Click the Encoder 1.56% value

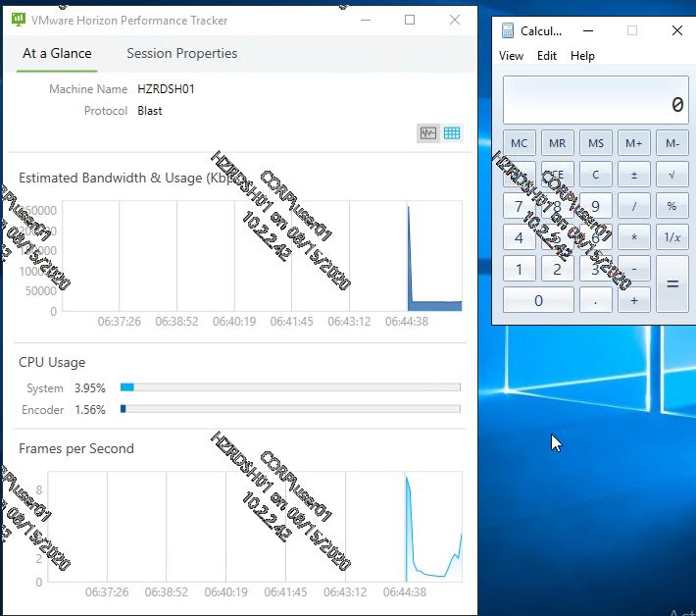tap(89, 409)
